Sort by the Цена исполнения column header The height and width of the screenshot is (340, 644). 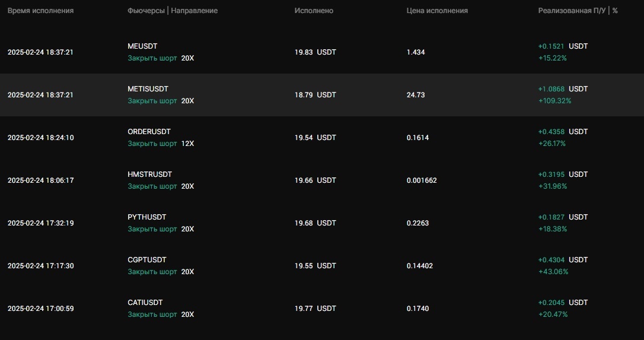[x=437, y=11]
